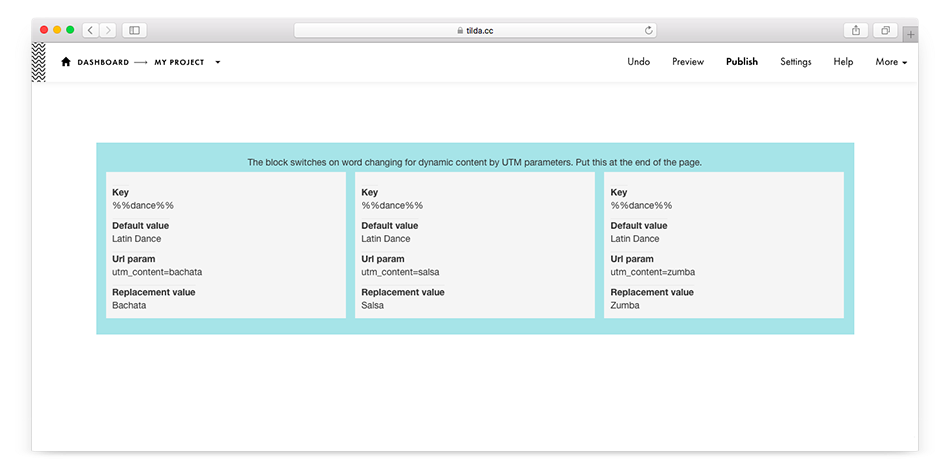Show all tabs with the tab overview icon
950x463 pixels.
coord(885,31)
